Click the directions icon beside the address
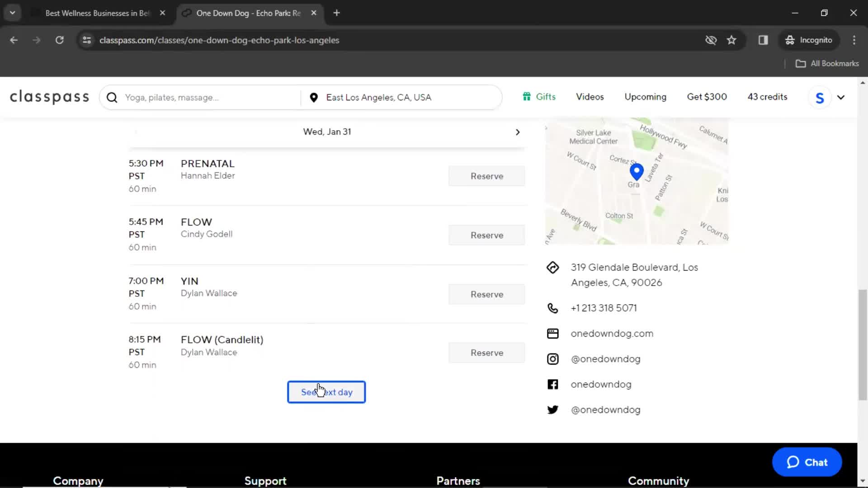868x488 pixels. tap(552, 267)
